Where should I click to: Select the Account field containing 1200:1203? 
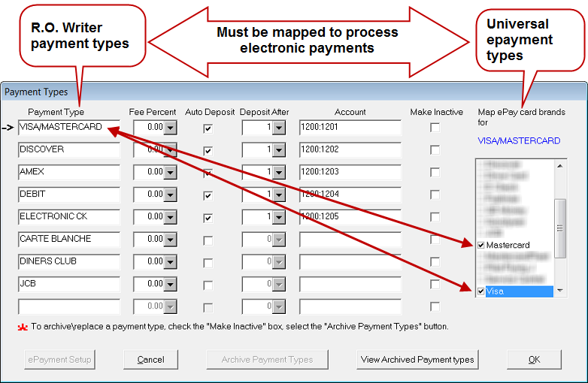click(x=350, y=173)
